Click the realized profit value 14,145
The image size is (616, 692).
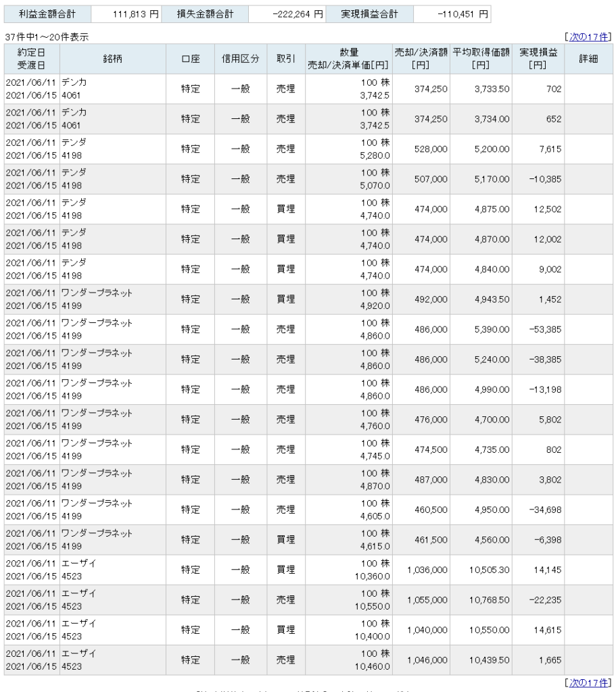[x=548, y=570]
